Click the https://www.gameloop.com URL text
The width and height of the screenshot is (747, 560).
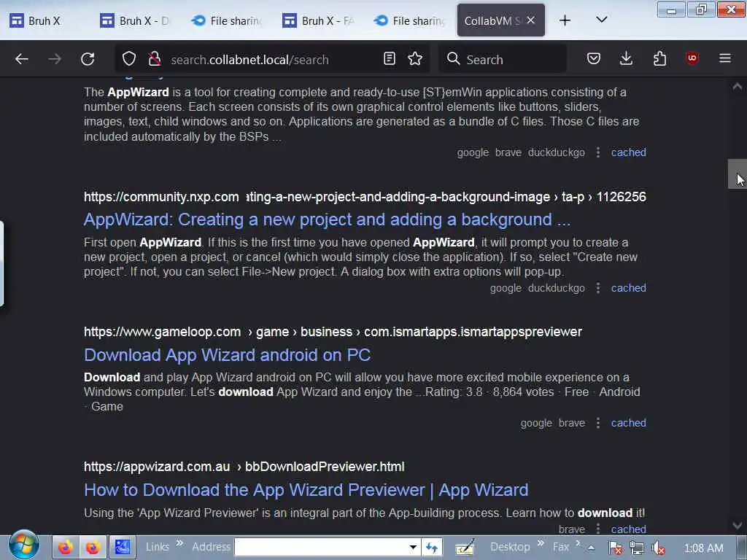tap(162, 332)
